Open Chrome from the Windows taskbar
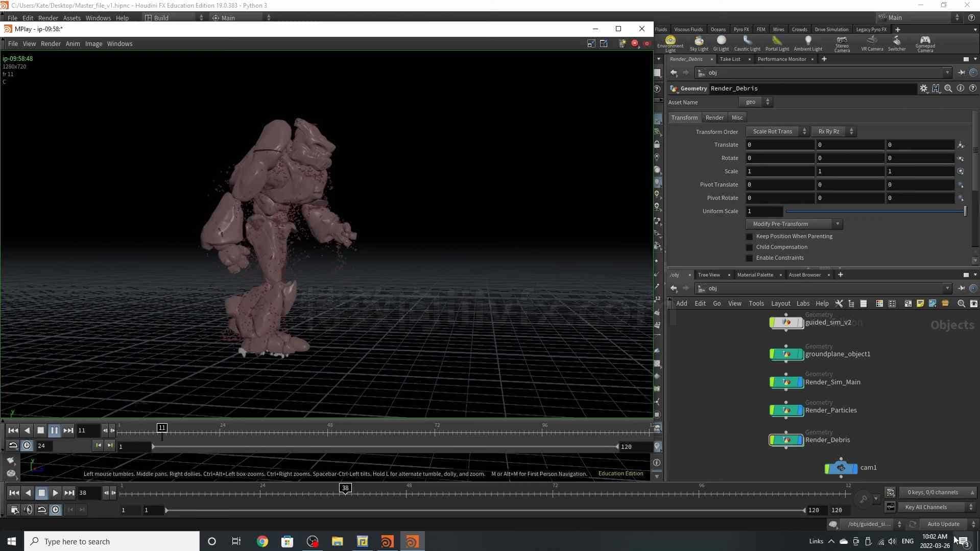The height and width of the screenshot is (551, 980). click(x=262, y=541)
